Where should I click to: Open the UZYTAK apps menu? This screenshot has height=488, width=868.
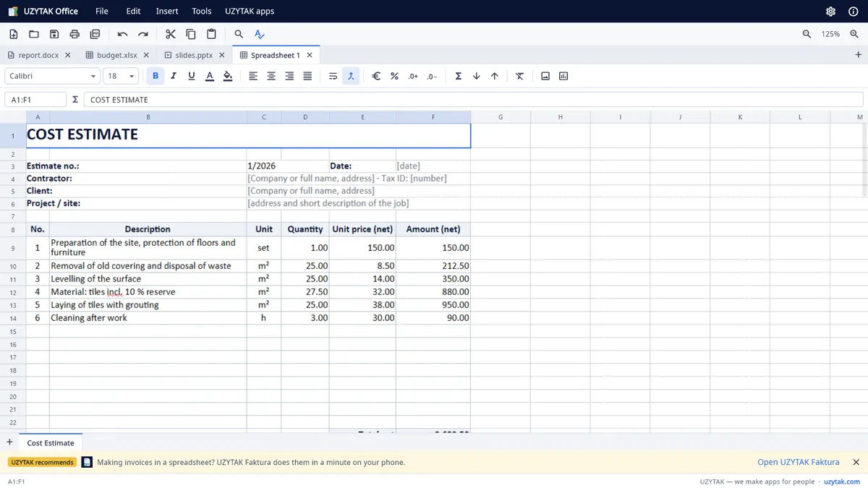[250, 11]
